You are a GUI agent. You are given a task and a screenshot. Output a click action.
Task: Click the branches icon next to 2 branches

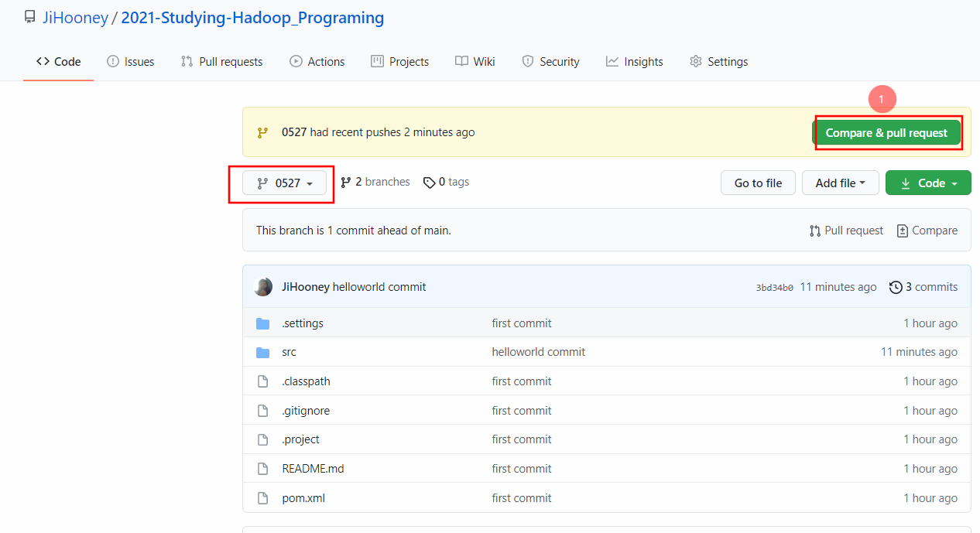345,183
